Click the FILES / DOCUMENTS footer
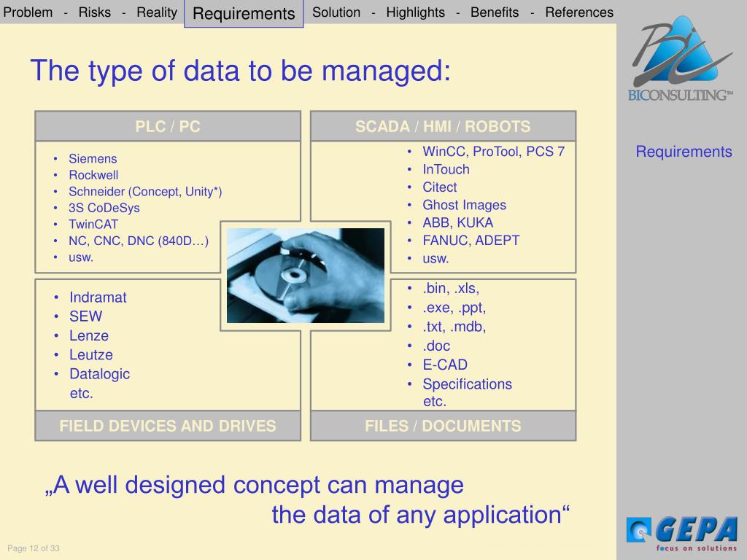Screen dimensions: 747x560 (x=443, y=425)
